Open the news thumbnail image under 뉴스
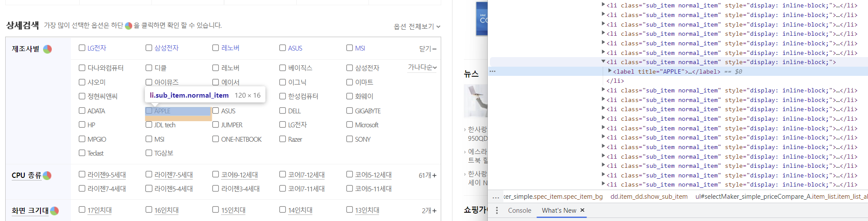Screen dimensions: 868x221 (x=476, y=101)
